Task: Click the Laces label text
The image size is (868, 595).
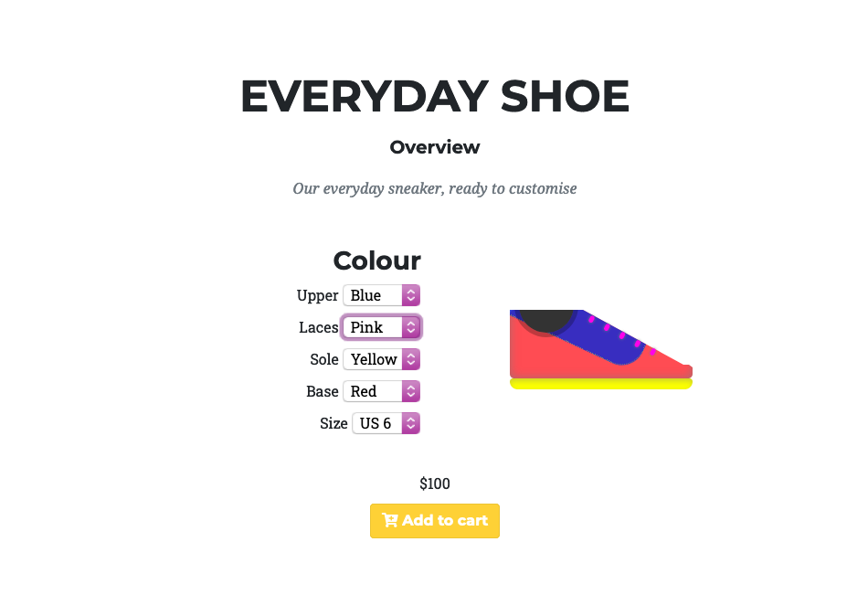Action: (x=318, y=327)
